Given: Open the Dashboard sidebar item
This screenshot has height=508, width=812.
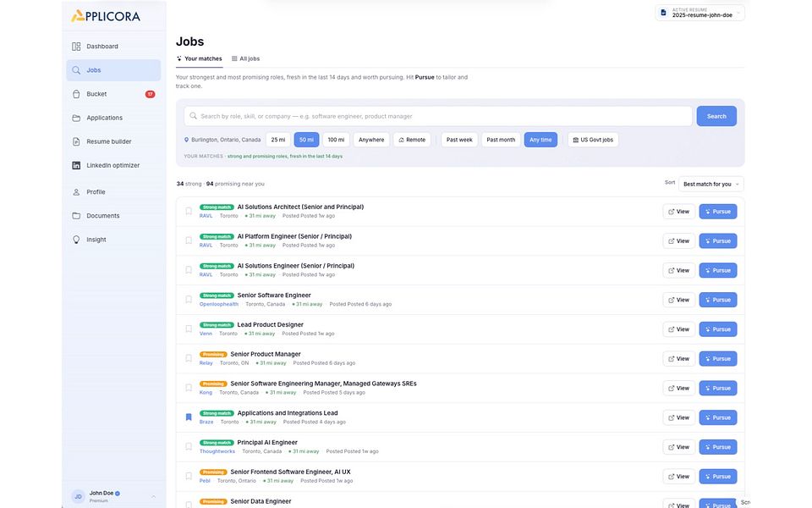Looking at the screenshot, I should point(113,46).
